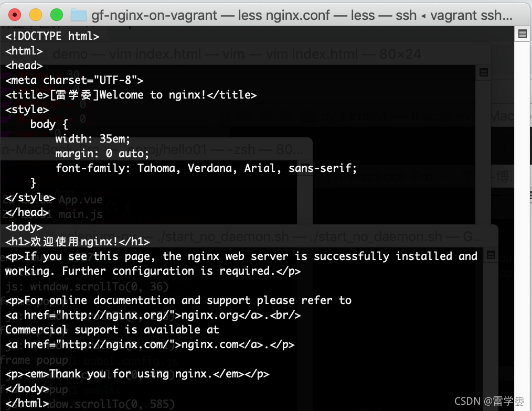Click the nginx.com href line
Viewport: 532px width, 411px height.
tap(150, 344)
